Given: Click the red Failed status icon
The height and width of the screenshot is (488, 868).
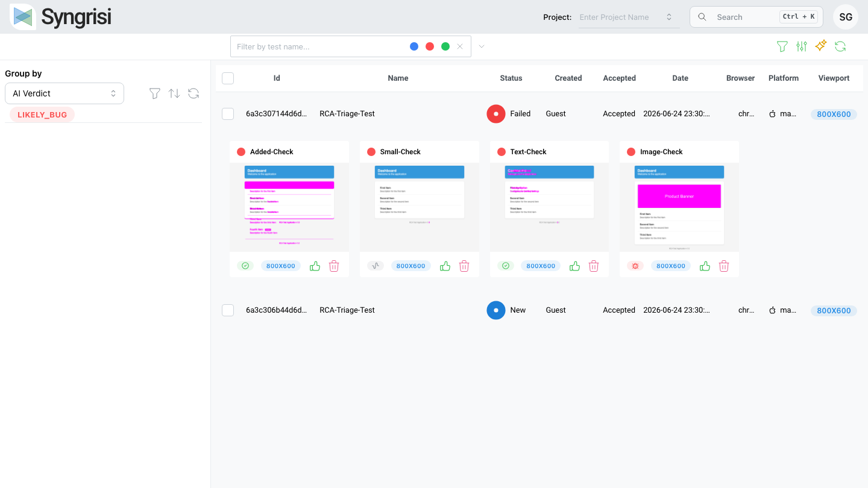Looking at the screenshot, I should 496,113.
